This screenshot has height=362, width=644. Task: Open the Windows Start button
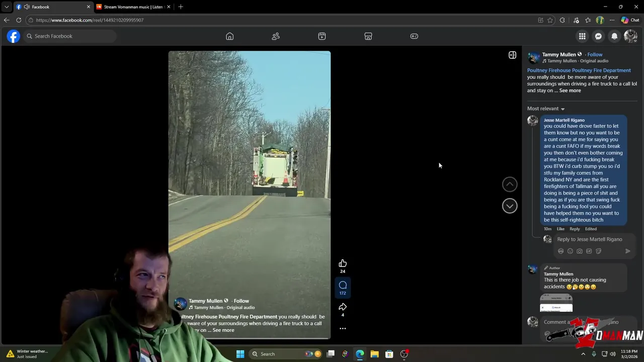click(240, 354)
